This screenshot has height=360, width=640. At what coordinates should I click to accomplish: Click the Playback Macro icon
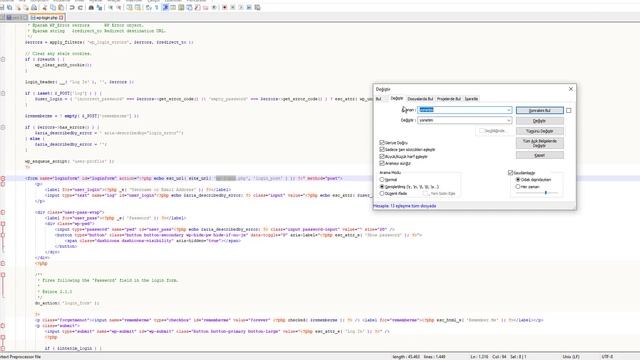tap(241, 7)
